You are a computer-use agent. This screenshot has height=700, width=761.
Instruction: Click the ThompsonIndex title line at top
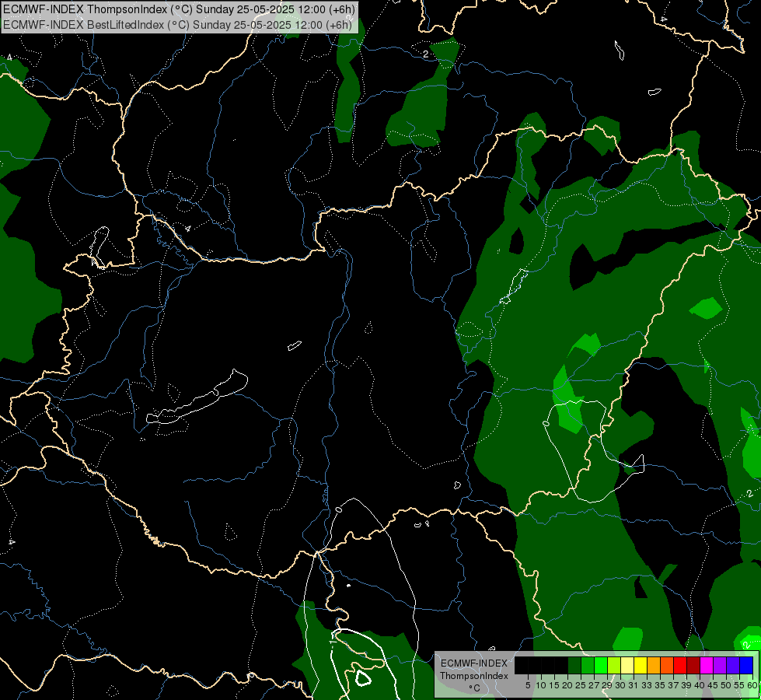click(179, 9)
